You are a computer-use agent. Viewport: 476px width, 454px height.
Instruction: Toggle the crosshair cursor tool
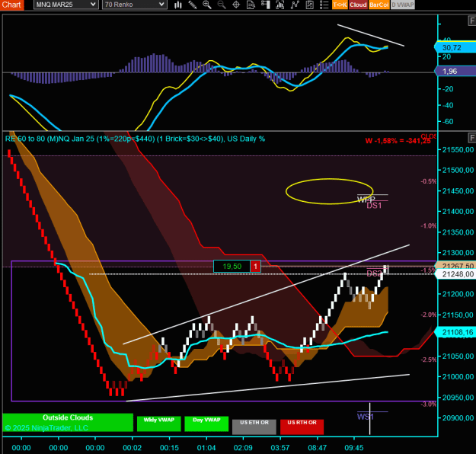236,5
